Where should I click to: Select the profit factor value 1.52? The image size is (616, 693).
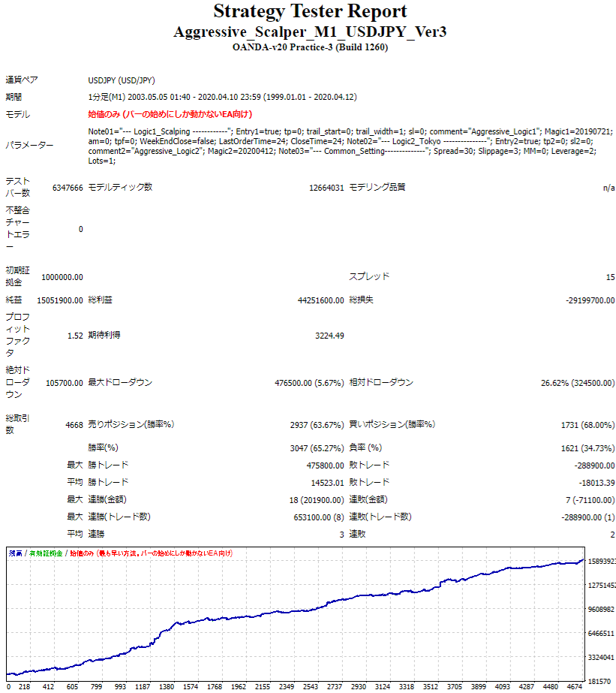(75, 336)
